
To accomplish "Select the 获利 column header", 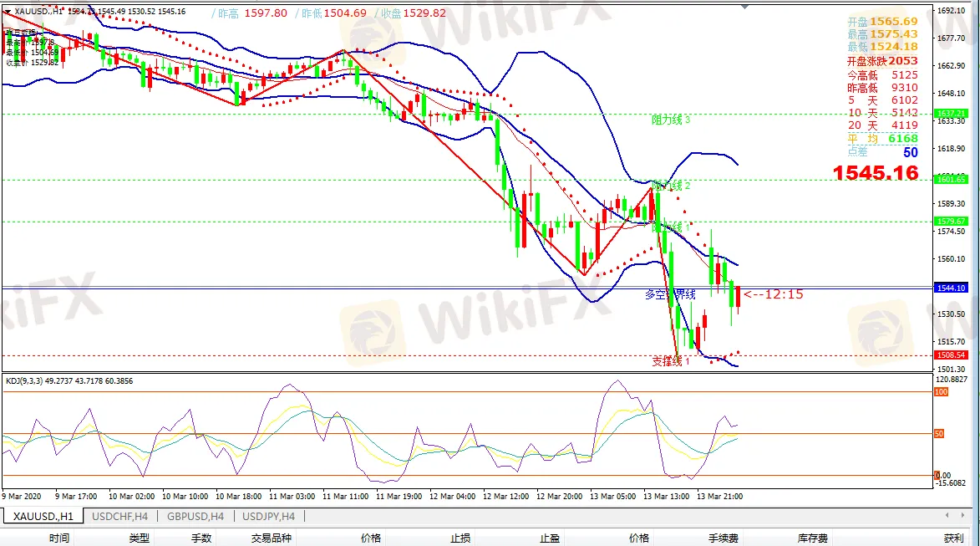I will point(953,538).
